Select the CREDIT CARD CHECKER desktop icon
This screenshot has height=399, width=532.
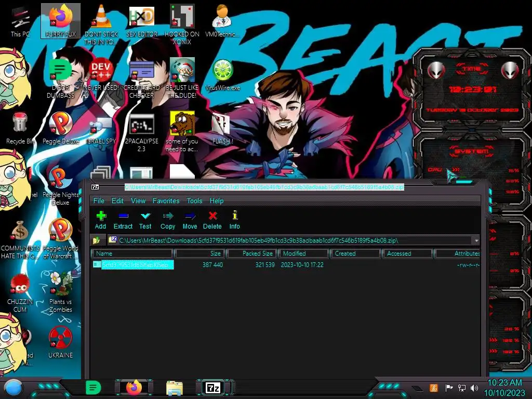(142, 78)
